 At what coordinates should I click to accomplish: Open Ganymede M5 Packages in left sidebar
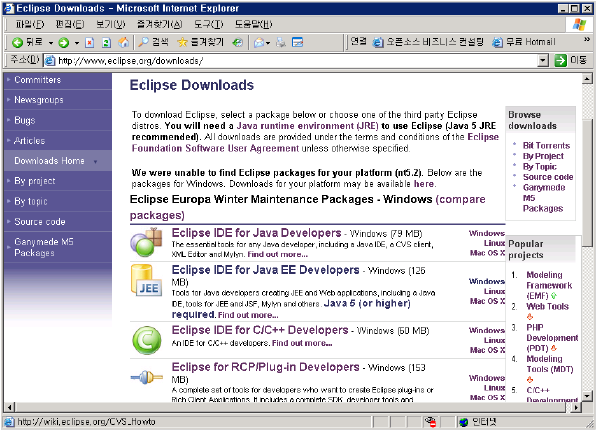(44, 247)
